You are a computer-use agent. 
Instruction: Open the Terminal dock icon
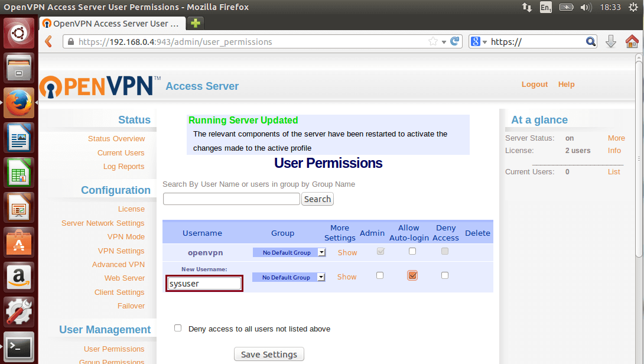coord(19,347)
